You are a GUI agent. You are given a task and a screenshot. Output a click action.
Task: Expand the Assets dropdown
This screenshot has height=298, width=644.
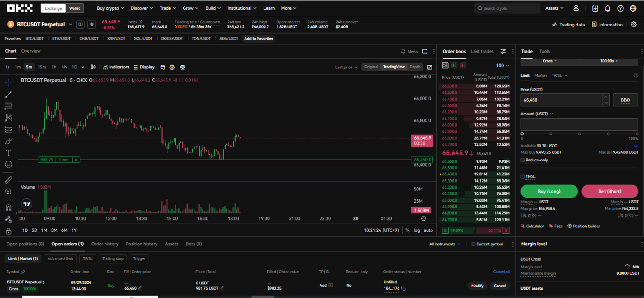[x=554, y=8]
